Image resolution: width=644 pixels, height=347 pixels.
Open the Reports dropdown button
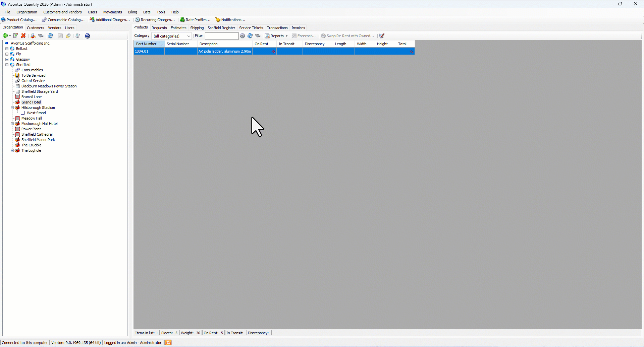[x=277, y=36]
